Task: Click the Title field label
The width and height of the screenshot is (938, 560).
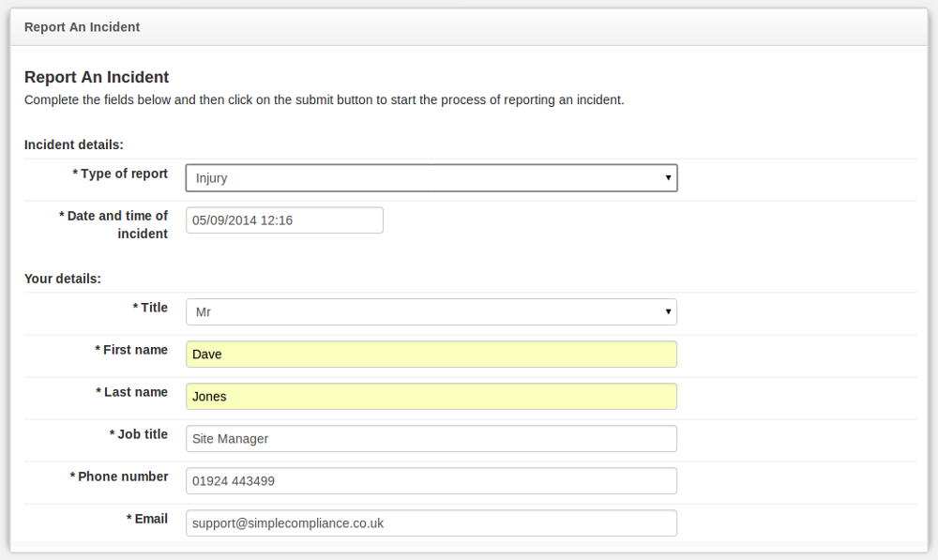Action: click(x=150, y=308)
